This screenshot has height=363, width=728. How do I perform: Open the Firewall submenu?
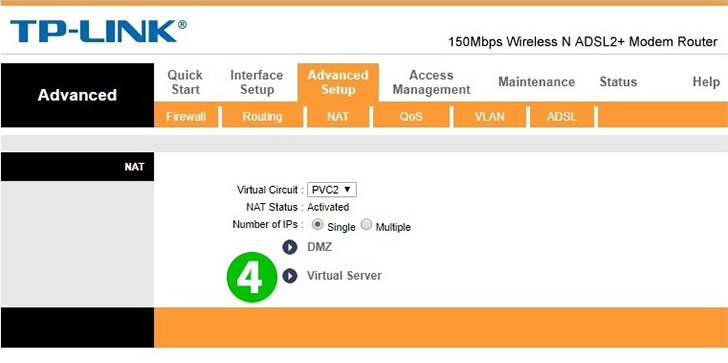pos(186,117)
